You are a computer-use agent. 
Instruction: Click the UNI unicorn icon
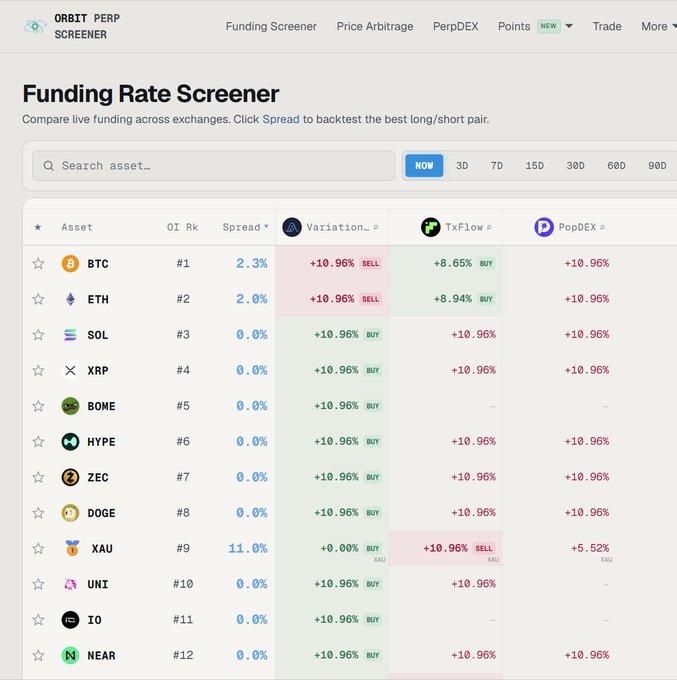[x=70, y=584]
